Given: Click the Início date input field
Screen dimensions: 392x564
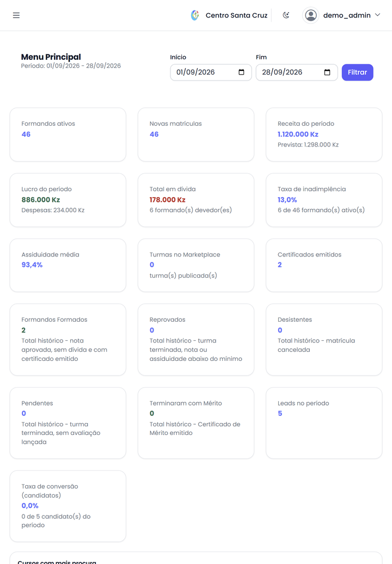Looking at the screenshot, I should (211, 72).
